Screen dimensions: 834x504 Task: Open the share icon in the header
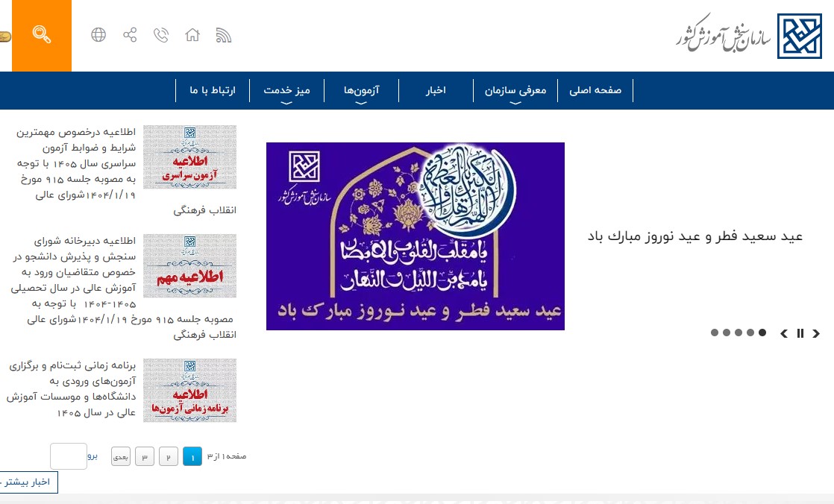[129, 34]
